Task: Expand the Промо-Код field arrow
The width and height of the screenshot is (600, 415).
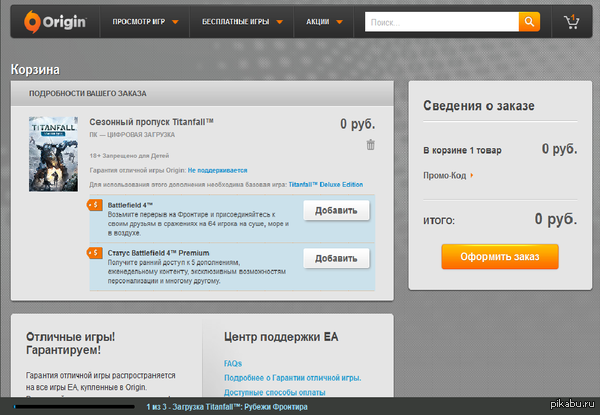Action: click(x=471, y=175)
